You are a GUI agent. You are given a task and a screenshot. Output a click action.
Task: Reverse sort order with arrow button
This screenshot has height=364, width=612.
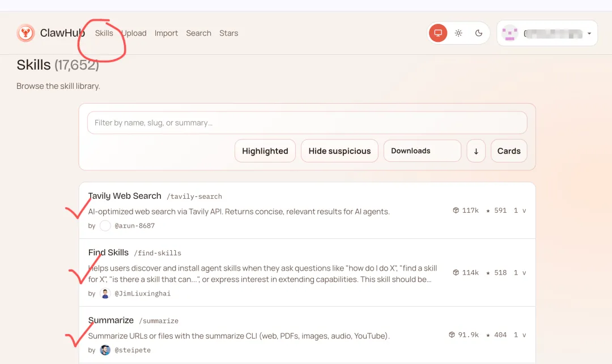(x=476, y=151)
